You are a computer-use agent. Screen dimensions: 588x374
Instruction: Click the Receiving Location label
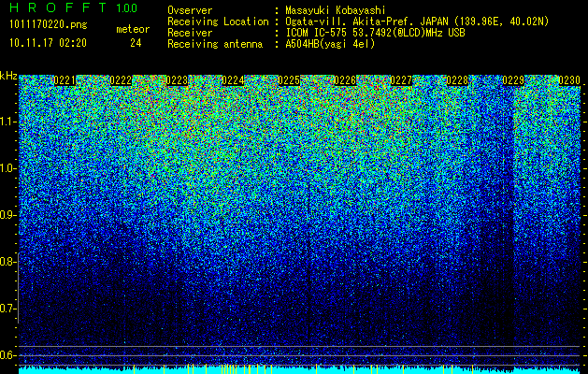coord(218,22)
